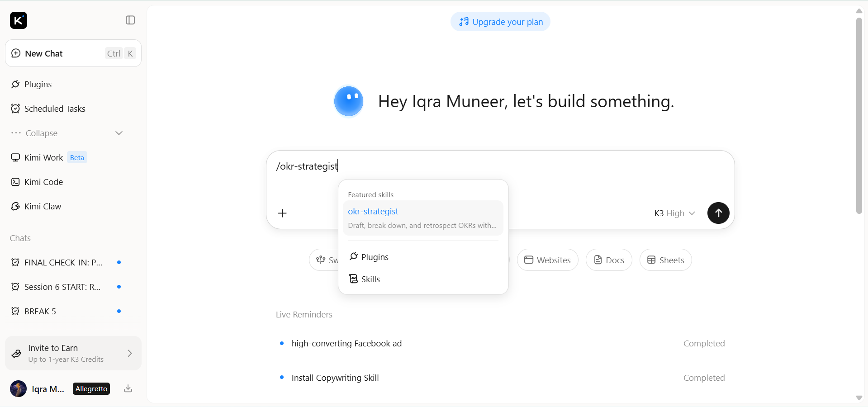Screen dimensions: 868x407
Task: Click the New Chat plus icon
Action: click(x=16, y=53)
